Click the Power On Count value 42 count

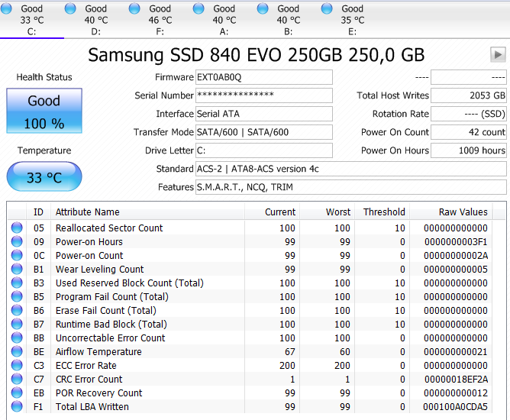coord(468,132)
